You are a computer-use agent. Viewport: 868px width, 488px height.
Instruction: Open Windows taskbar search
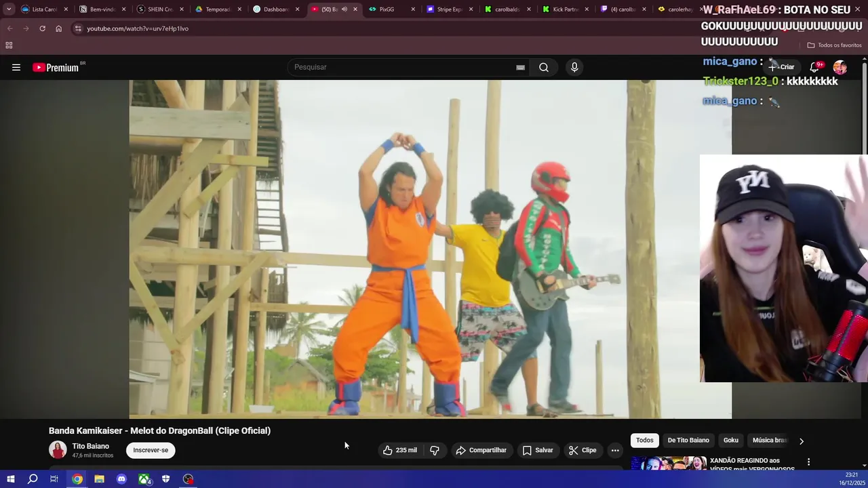click(x=33, y=479)
